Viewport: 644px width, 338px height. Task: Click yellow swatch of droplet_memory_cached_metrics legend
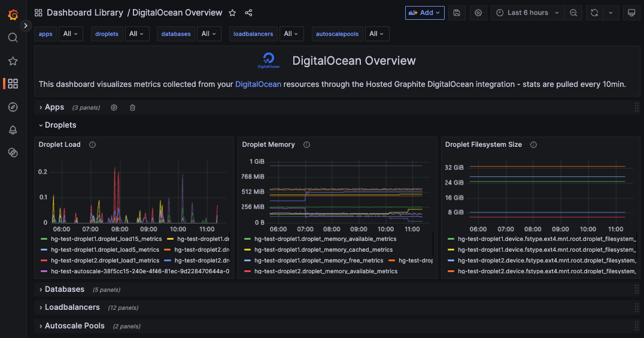coord(247,249)
